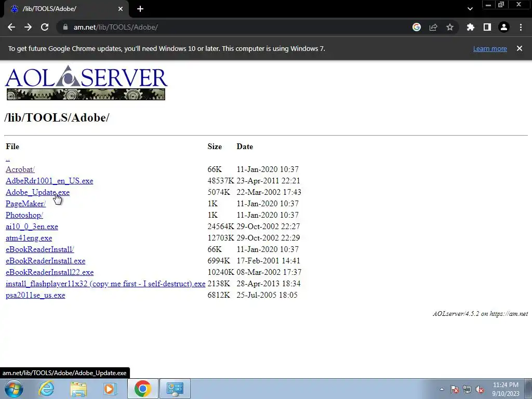
Task: Select the /lib/TOOLS/Adobe/ browser tab
Action: (x=66, y=9)
